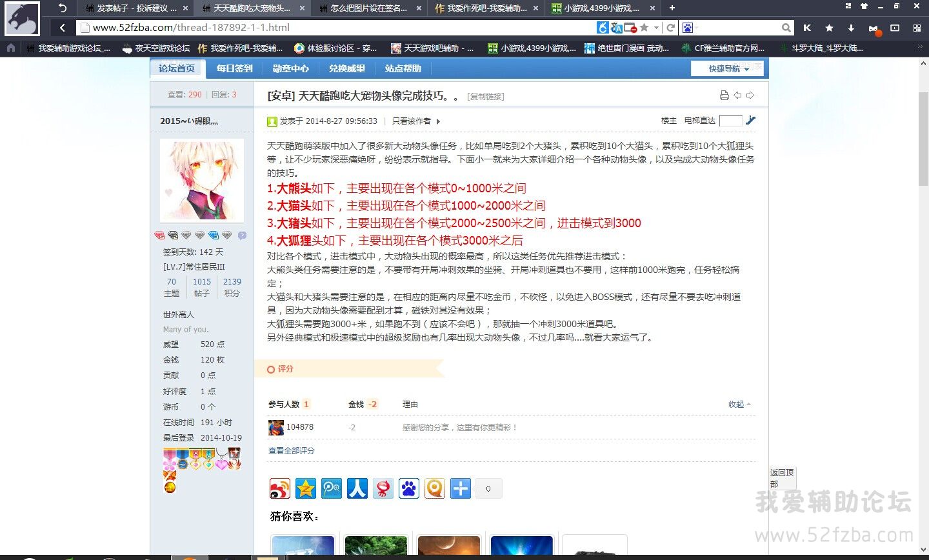This screenshot has height=560, width=929.
Task: Open the downloads arrow icon in toolbar
Action: click(851, 28)
